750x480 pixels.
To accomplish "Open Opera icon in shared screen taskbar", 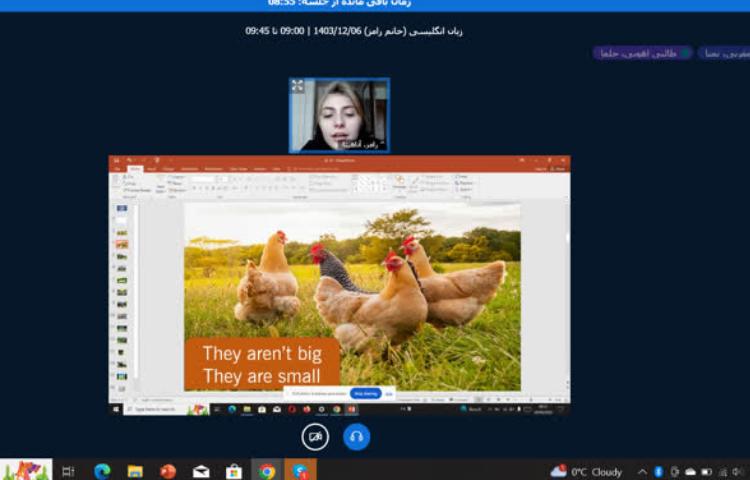I will pos(292,409).
